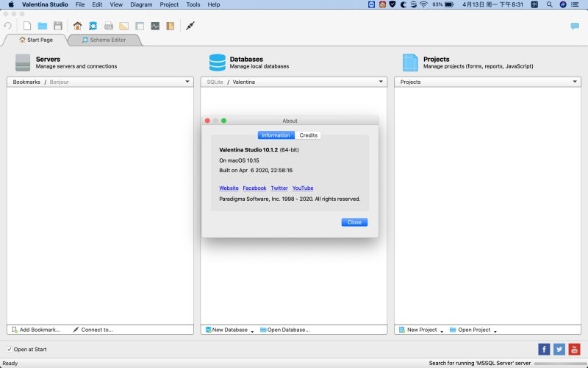Click the brown notebook toolbar icon
This screenshot has width=588, height=368.
pyautogui.click(x=171, y=26)
